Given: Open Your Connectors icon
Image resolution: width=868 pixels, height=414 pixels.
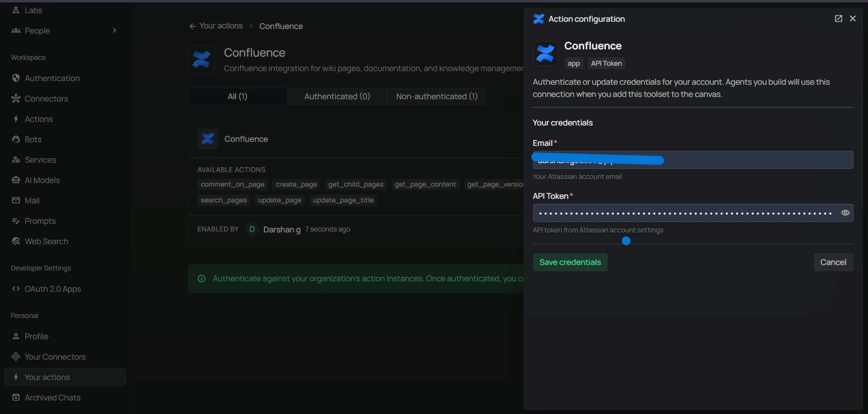Looking at the screenshot, I should pos(16,356).
